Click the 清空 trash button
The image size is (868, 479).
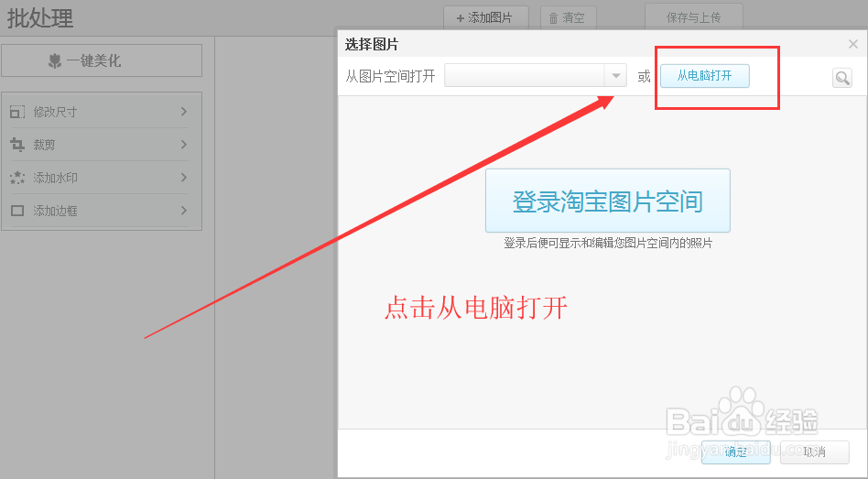click(569, 17)
